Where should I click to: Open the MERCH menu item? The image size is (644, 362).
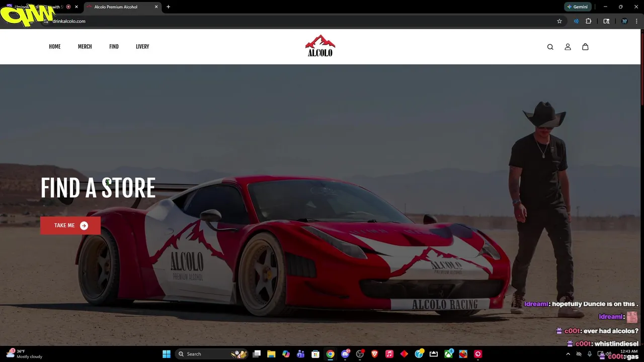tap(85, 47)
